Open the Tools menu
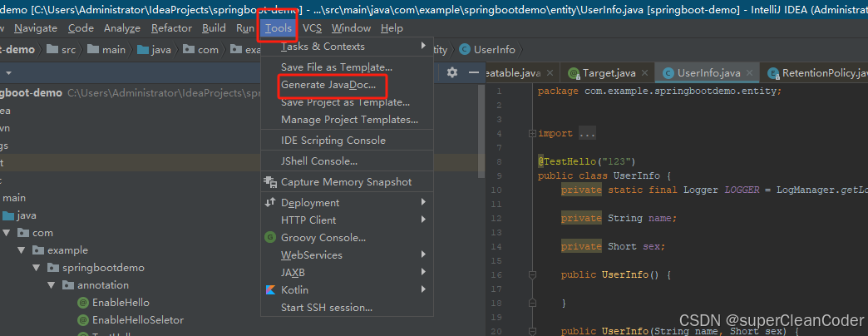The width and height of the screenshot is (868, 336). pyautogui.click(x=279, y=27)
